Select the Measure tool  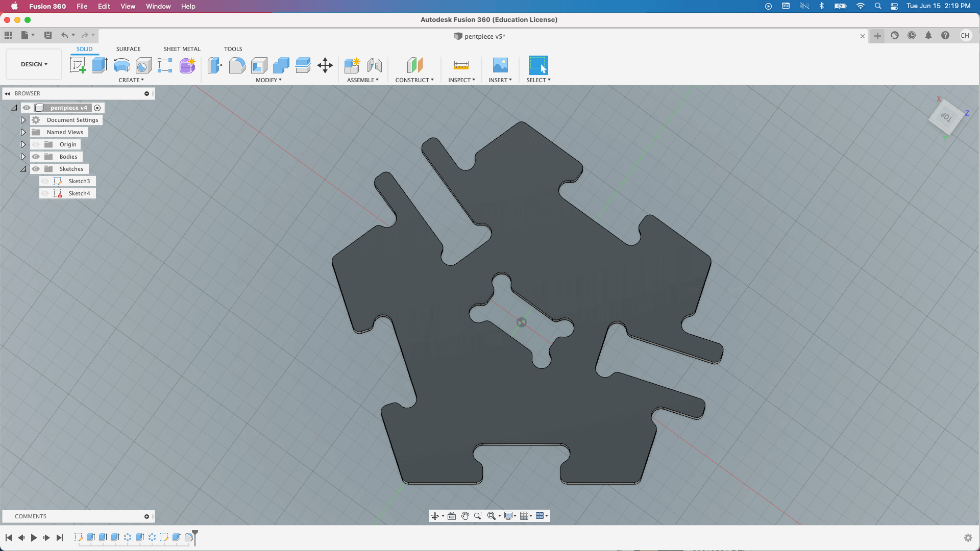[x=461, y=65]
